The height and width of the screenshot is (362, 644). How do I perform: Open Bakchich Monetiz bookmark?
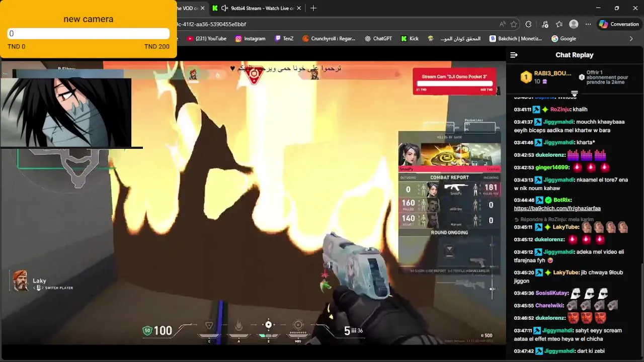coord(516,39)
